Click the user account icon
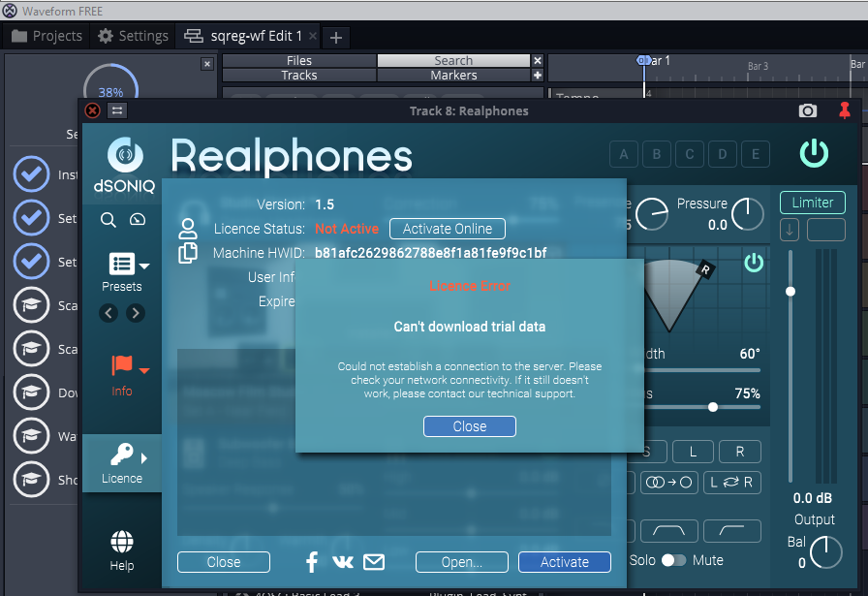The image size is (868, 596). pos(188,228)
